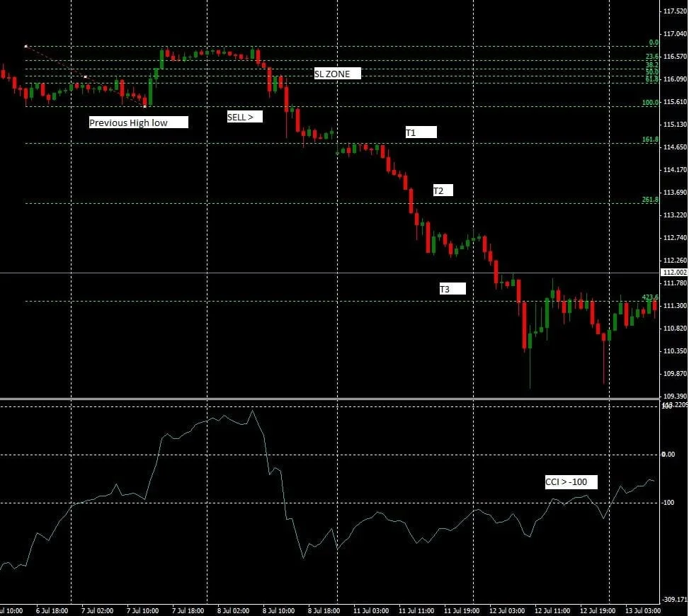Click the 111.780 price axis value
Viewport: 689px width, 616px height.
pyautogui.click(x=675, y=283)
